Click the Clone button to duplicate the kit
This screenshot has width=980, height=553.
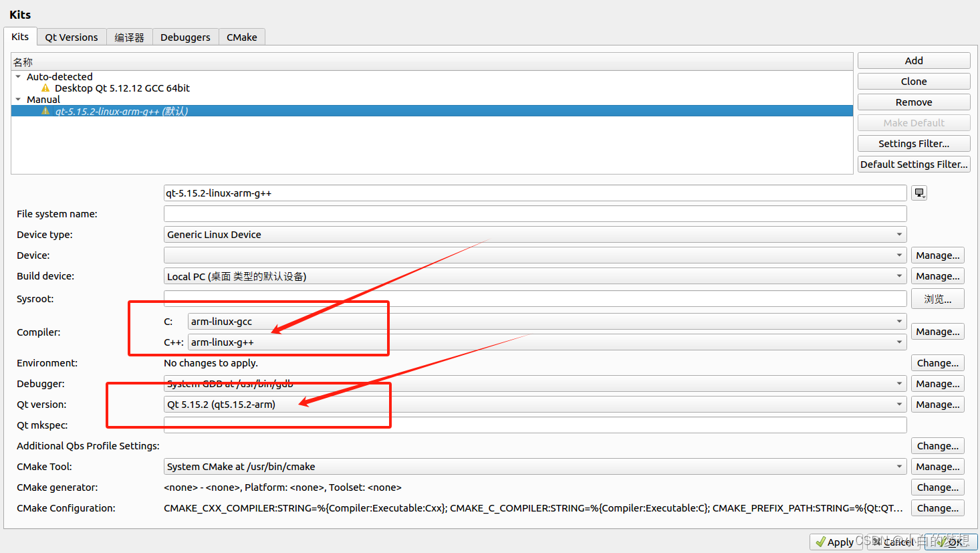click(x=913, y=81)
